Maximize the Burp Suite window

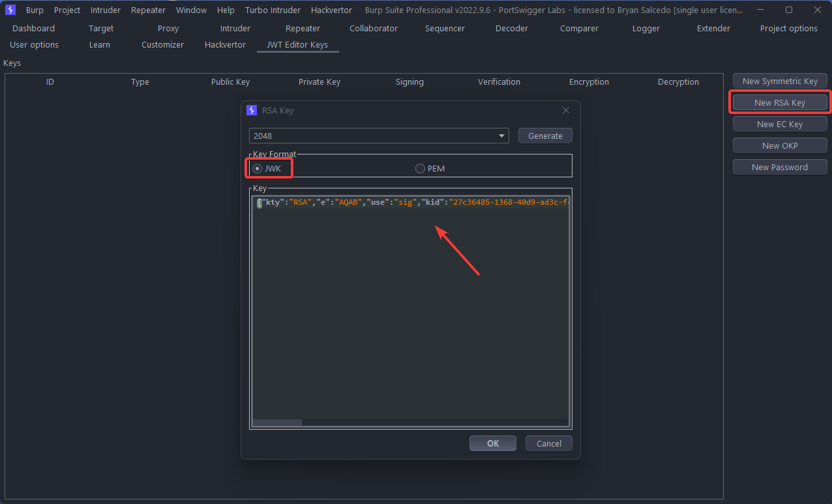coord(788,10)
